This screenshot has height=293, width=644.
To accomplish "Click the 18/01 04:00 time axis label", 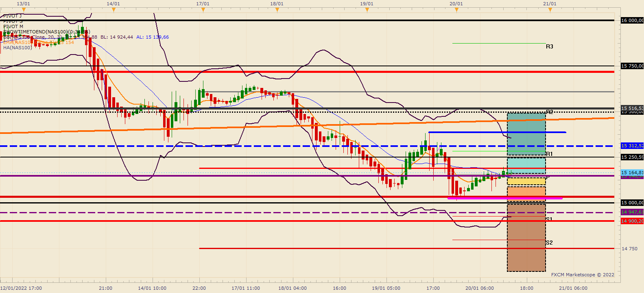I will click(x=293, y=288).
